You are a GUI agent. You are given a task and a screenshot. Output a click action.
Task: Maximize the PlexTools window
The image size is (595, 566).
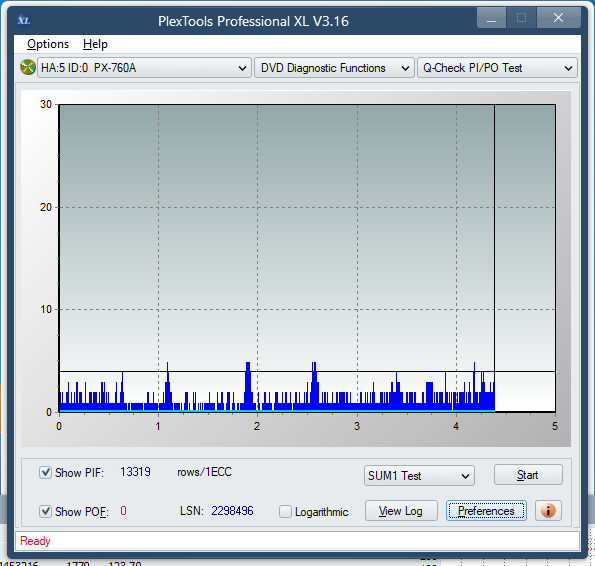coord(521,18)
